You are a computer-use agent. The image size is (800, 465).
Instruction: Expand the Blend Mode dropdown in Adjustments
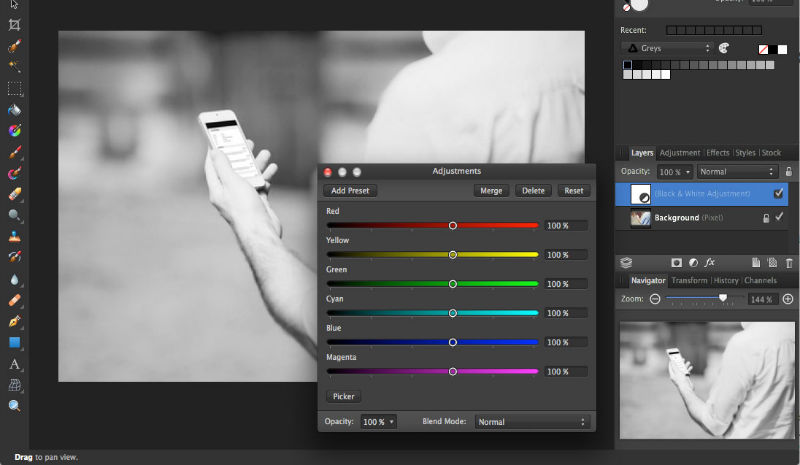coord(532,422)
